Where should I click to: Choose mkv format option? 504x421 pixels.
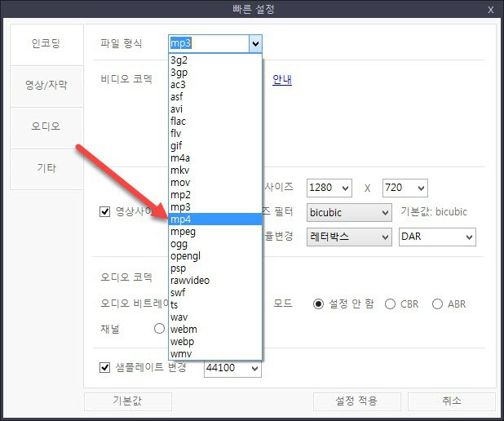pyautogui.click(x=215, y=171)
